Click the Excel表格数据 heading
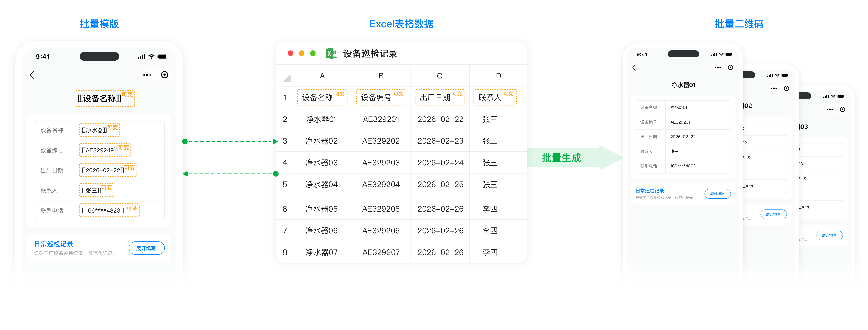Screen dimensions: 868x330 tap(401, 24)
